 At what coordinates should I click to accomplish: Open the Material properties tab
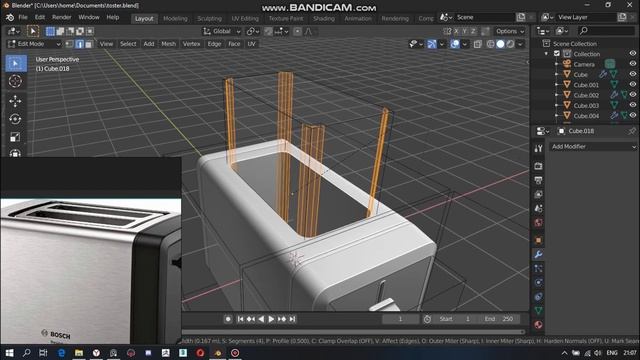(x=538, y=325)
